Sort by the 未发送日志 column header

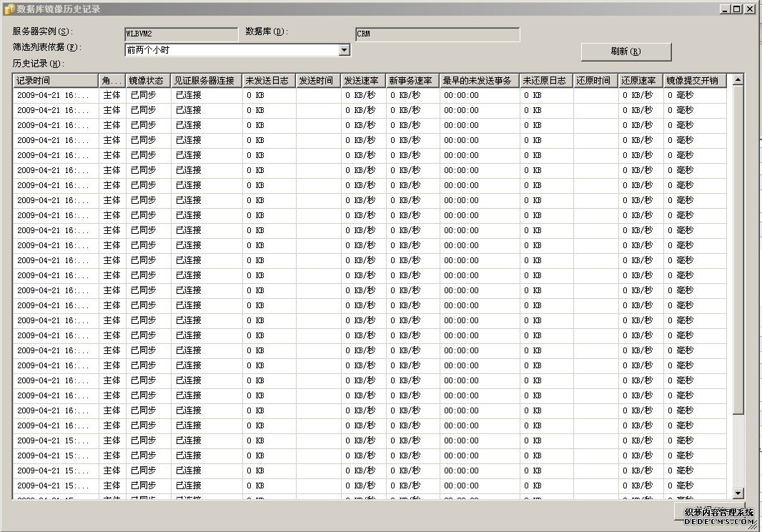coord(269,81)
